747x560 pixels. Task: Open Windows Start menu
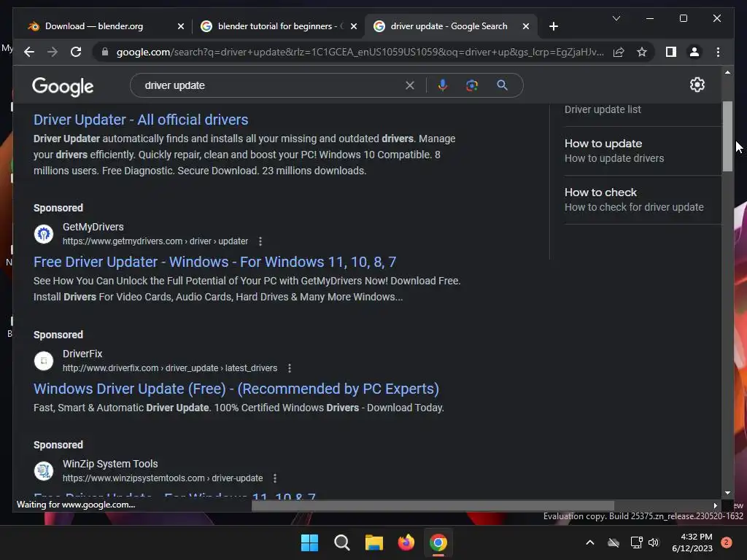[x=309, y=542]
